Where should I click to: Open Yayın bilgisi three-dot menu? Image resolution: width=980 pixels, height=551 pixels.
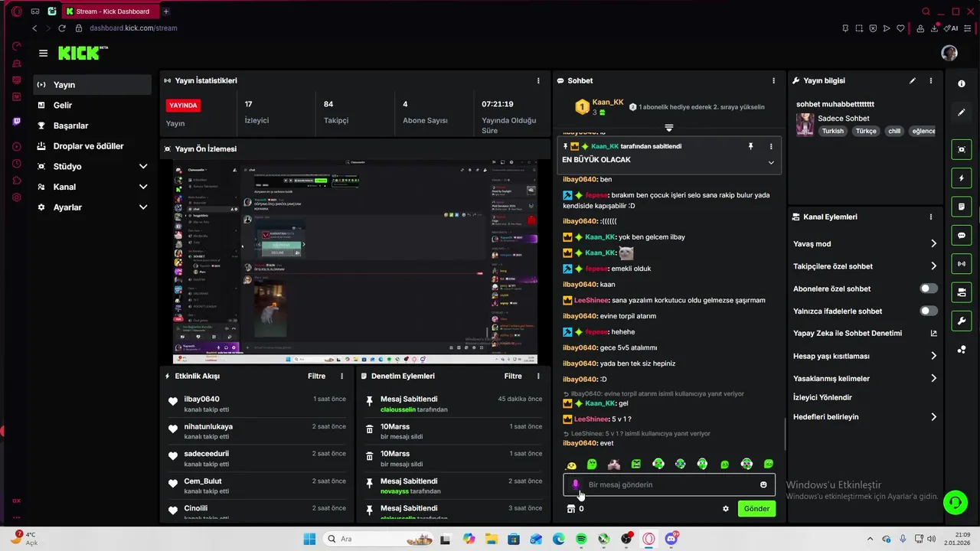click(x=931, y=80)
